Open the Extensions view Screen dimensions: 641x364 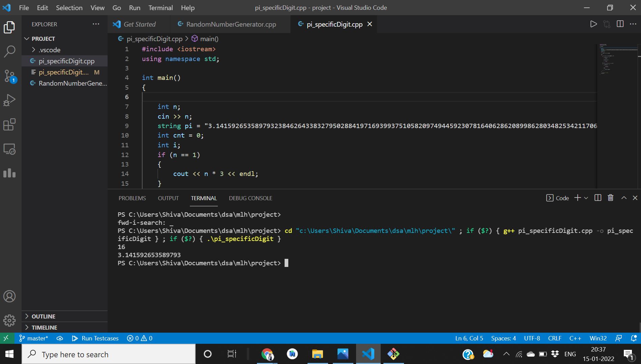[9, 124]
